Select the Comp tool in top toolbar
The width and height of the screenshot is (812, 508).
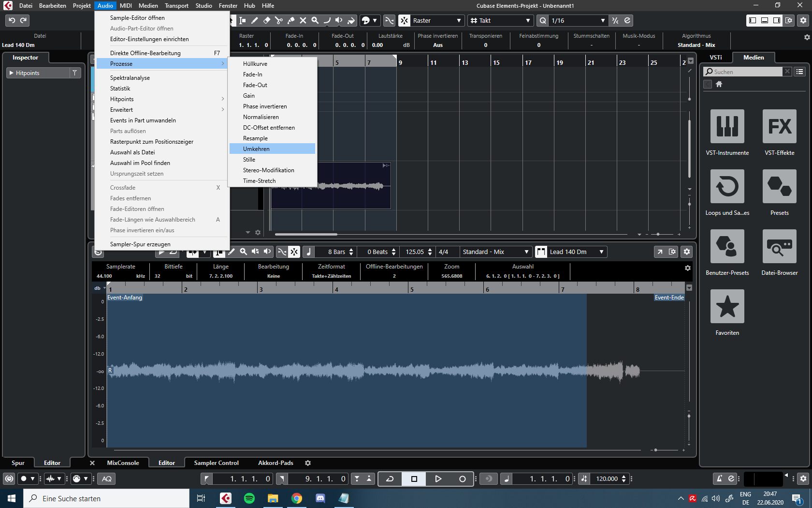point(327,20)
